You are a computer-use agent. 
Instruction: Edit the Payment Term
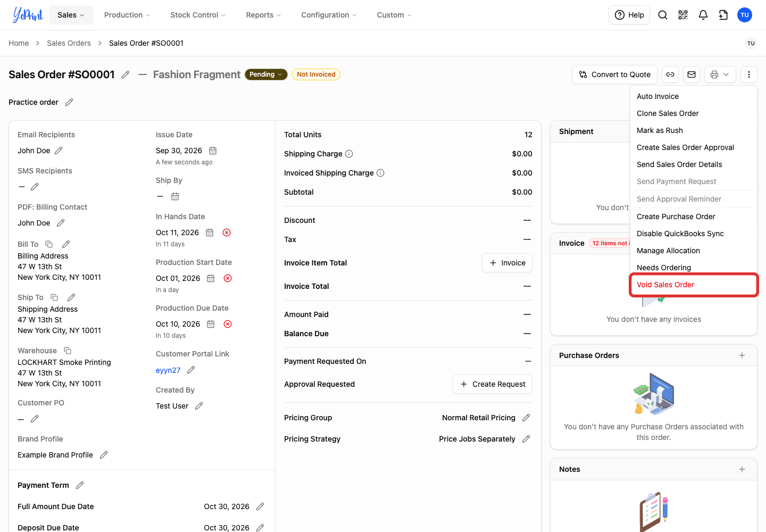pyautogui.click(x=80, y=485)
